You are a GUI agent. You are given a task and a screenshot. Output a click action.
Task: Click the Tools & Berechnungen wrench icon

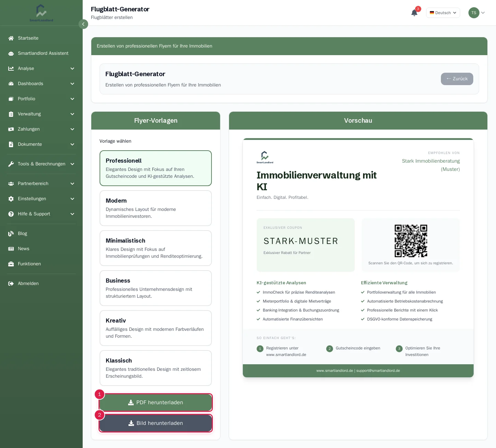[x=11, y=164]
